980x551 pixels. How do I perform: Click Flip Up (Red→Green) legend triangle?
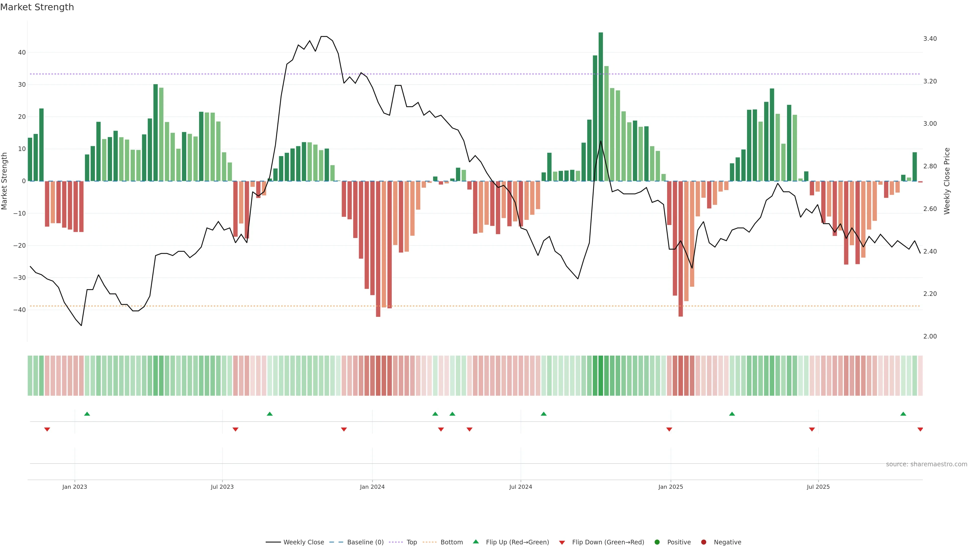coord(475,542)
